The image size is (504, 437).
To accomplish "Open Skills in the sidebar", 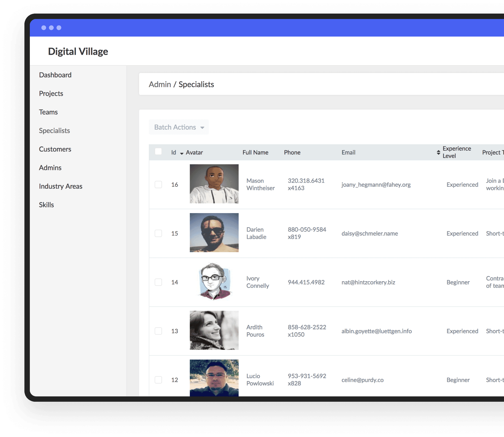I will [46, 205].
